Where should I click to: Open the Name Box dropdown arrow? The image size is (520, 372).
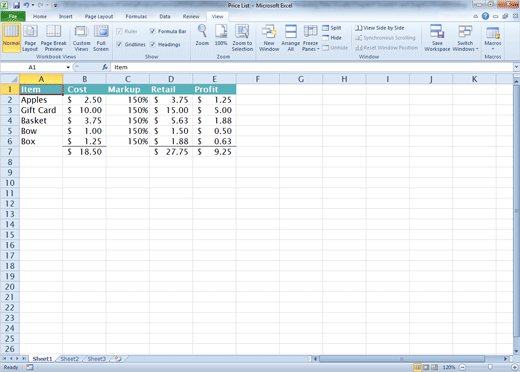68,67
